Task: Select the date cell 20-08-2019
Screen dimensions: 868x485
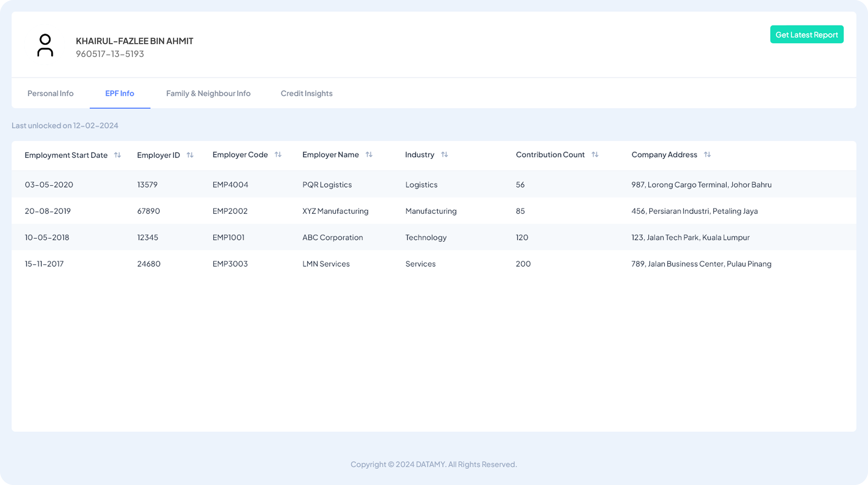Action: coord(48,211)
